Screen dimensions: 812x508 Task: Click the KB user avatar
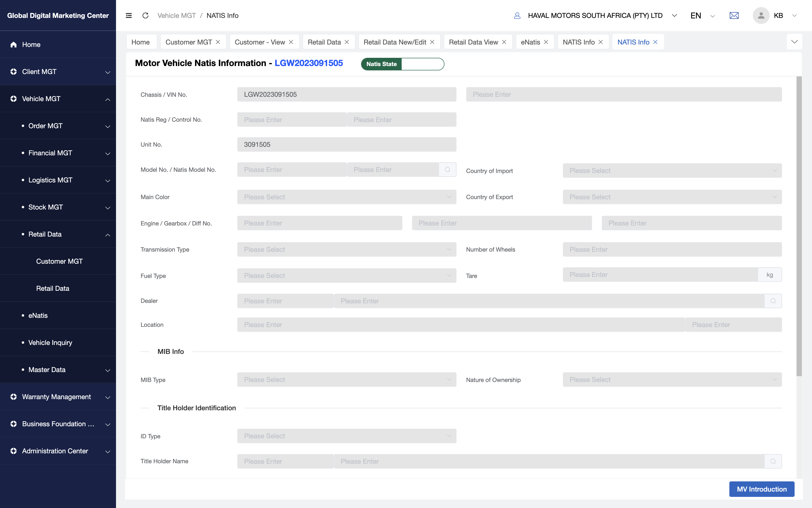(761, 15)
